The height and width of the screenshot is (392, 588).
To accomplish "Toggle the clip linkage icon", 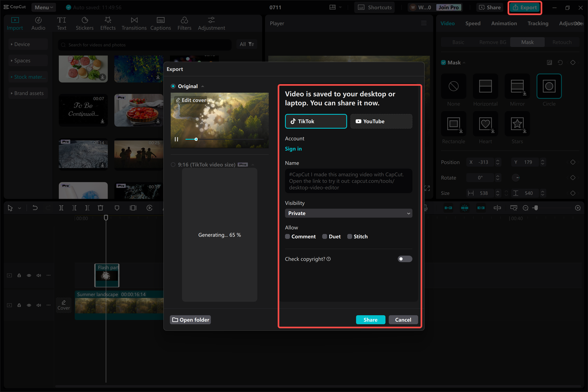I will (481, 208).
